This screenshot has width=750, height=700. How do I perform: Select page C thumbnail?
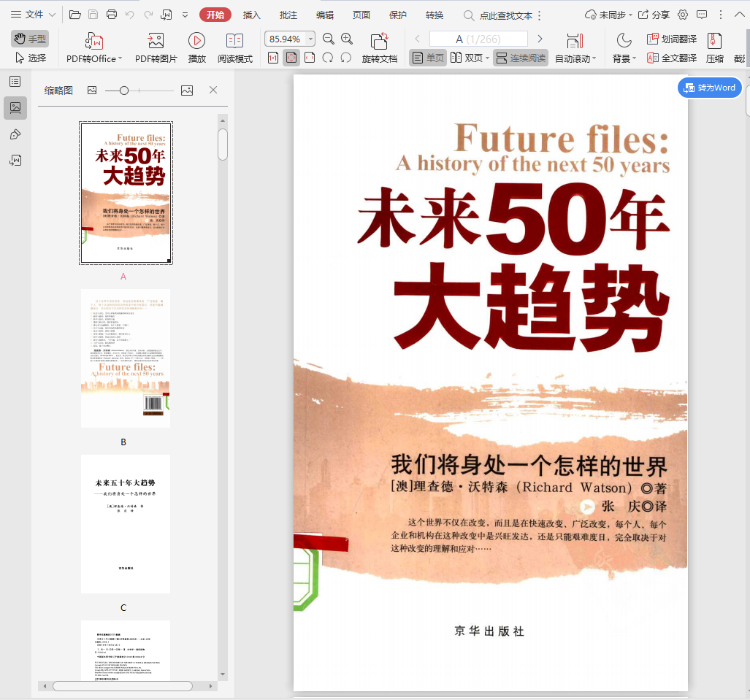pyautogui.click(x=126, y=524)
